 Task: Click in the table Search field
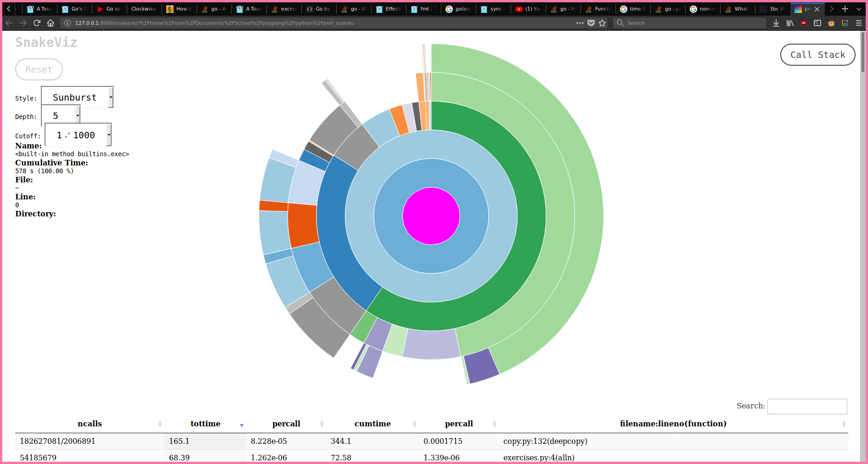point(807,406)
